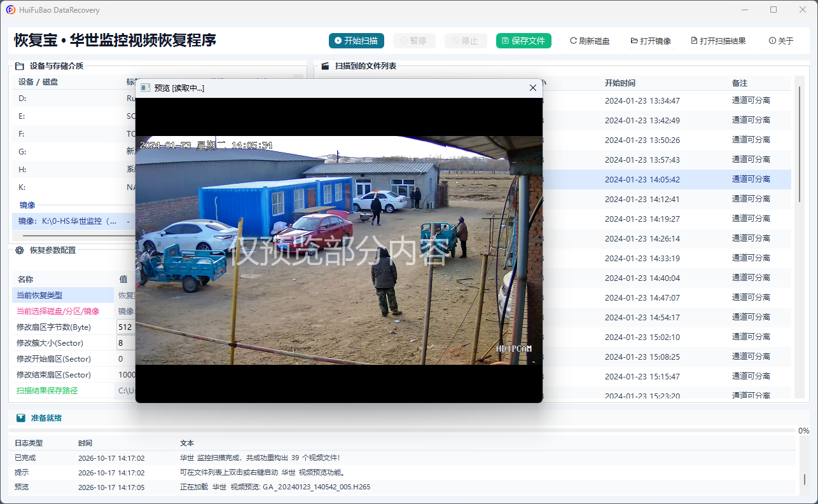Open a disk image with 打开镜像
Viewport: 818px width, 504px height.
pyautogui.click(x=651, y=41)
